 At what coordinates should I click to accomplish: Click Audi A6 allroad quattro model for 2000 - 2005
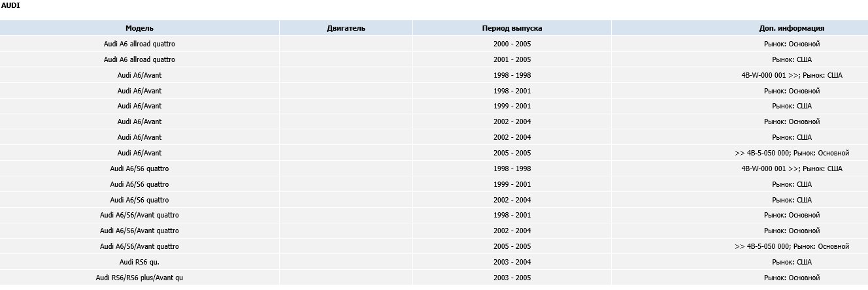point(139,44)
